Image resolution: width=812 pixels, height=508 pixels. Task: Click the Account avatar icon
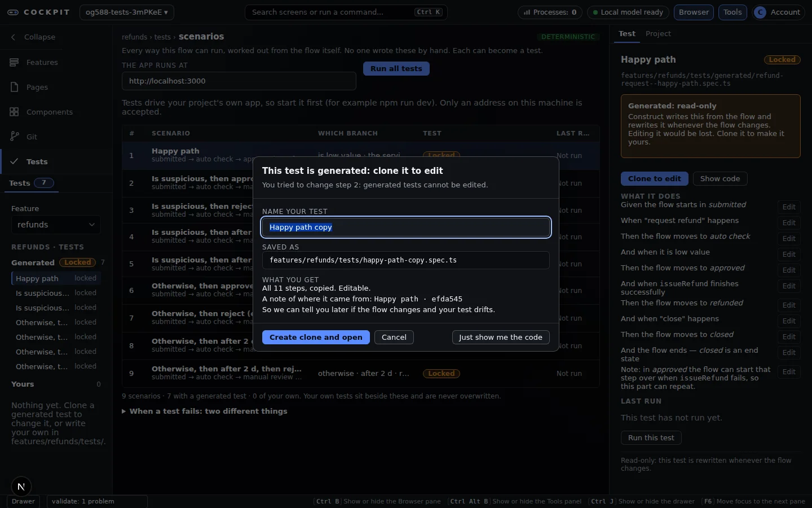pos(760,12)
